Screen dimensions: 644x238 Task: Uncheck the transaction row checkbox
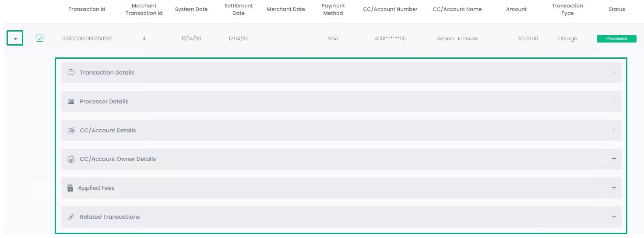coord(39,39)
